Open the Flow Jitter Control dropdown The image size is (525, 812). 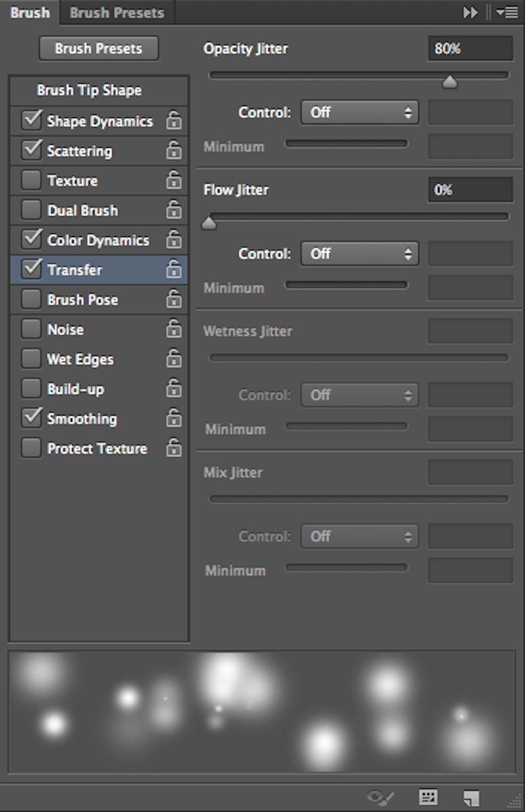360,254
